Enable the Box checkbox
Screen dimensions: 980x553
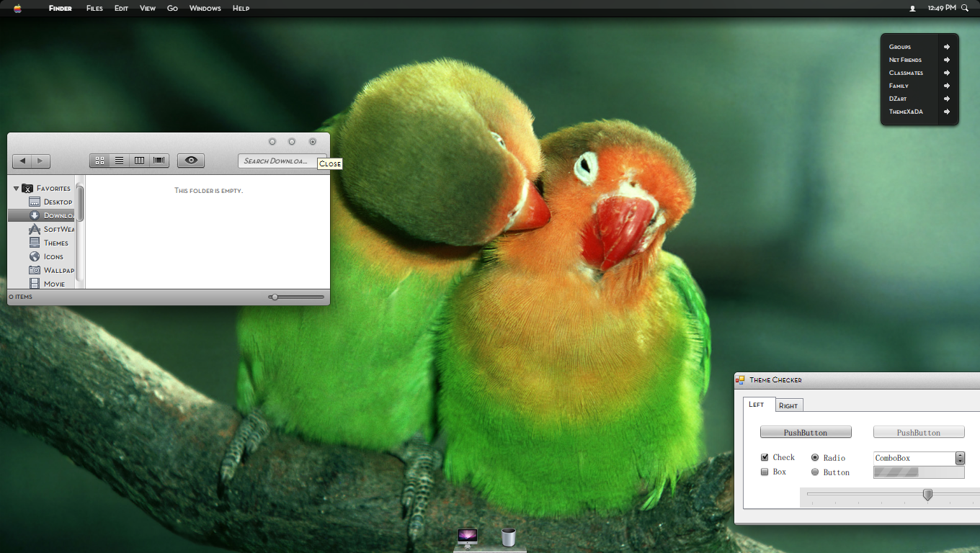click(765, 472)
